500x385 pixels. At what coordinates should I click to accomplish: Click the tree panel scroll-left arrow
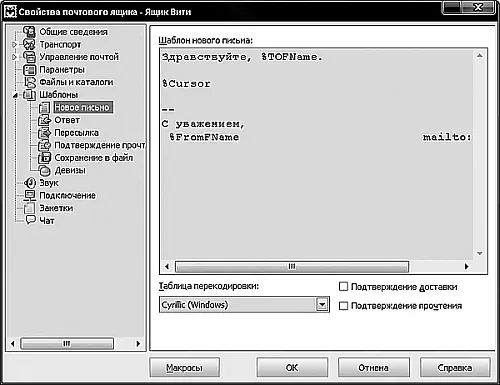[13, 343]
